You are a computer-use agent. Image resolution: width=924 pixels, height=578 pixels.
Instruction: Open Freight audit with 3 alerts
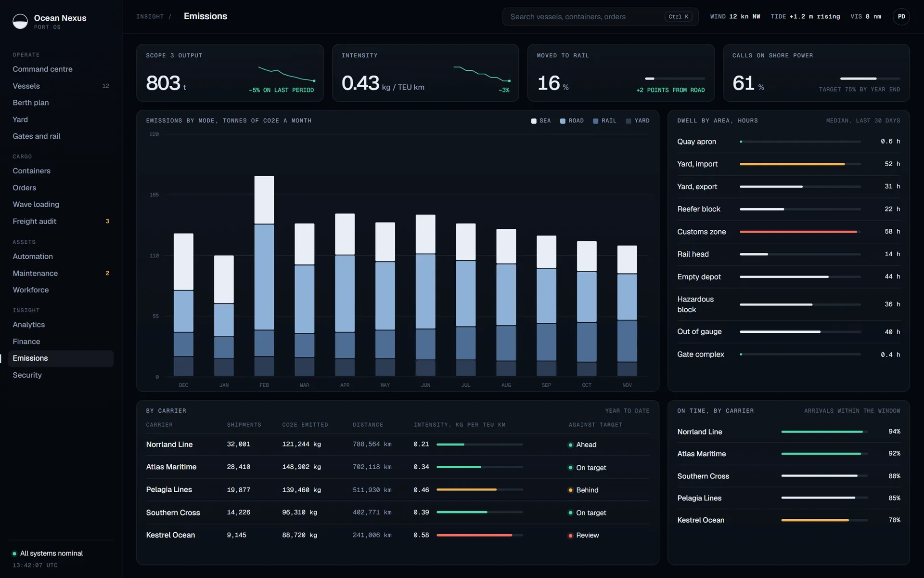(61, 222)
